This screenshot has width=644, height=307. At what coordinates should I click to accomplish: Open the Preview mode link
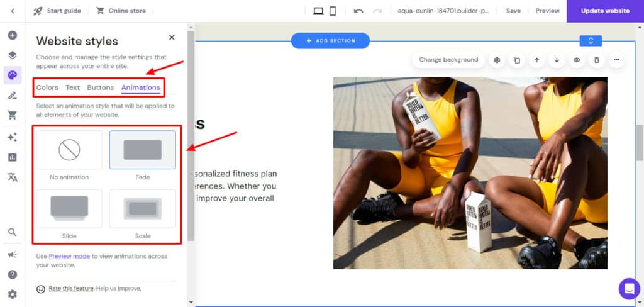[69, 256]
